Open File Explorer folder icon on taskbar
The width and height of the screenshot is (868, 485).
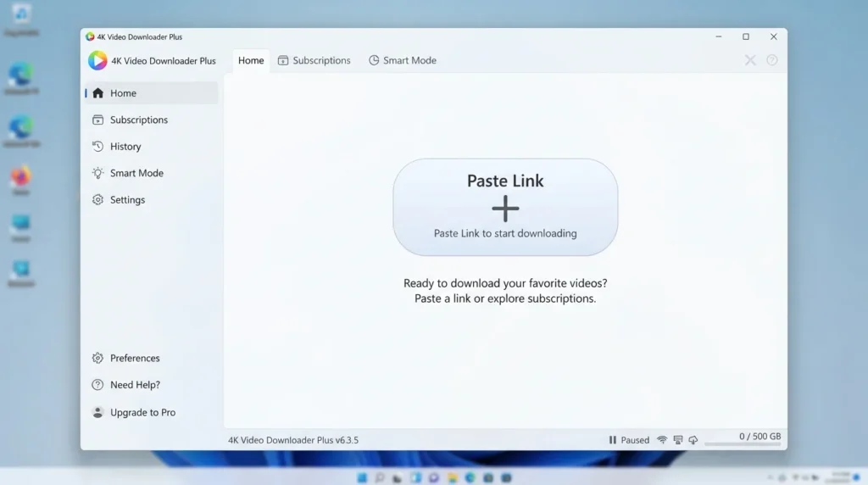(x=453, y=478)
